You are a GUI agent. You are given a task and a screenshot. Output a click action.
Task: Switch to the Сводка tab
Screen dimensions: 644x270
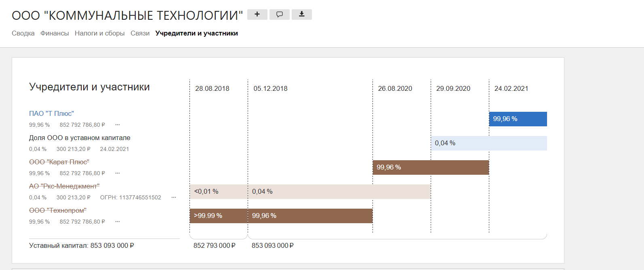tap(23, 33)
